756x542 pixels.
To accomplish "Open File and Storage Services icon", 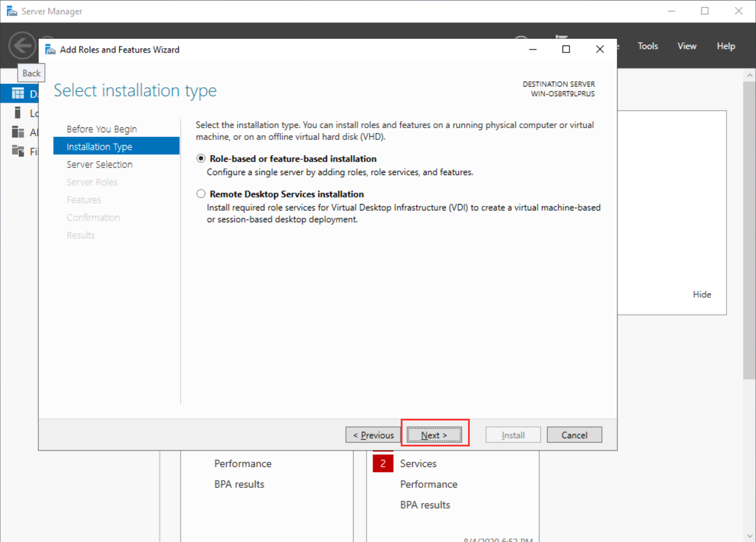I will (18, 152).
